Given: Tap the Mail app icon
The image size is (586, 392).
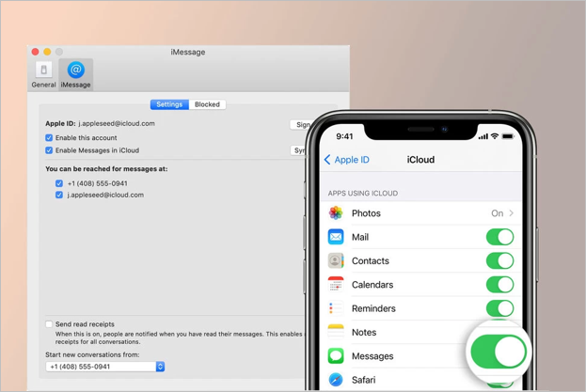Looking at the screenshot, I should pyautogui.click(x=336, y=237).
